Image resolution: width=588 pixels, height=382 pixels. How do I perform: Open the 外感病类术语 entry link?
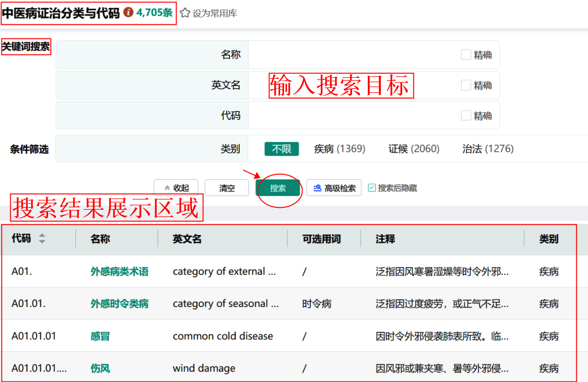[119, 272]
